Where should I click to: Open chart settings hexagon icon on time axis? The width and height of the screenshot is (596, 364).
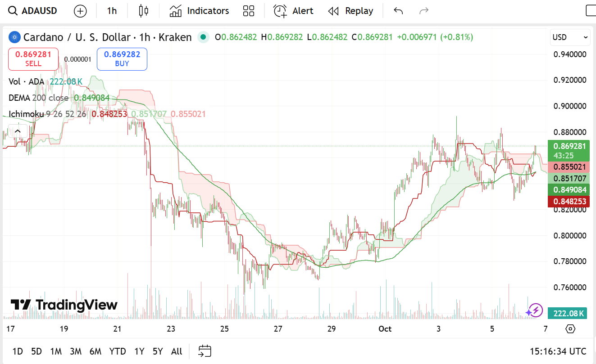(570, 329)
